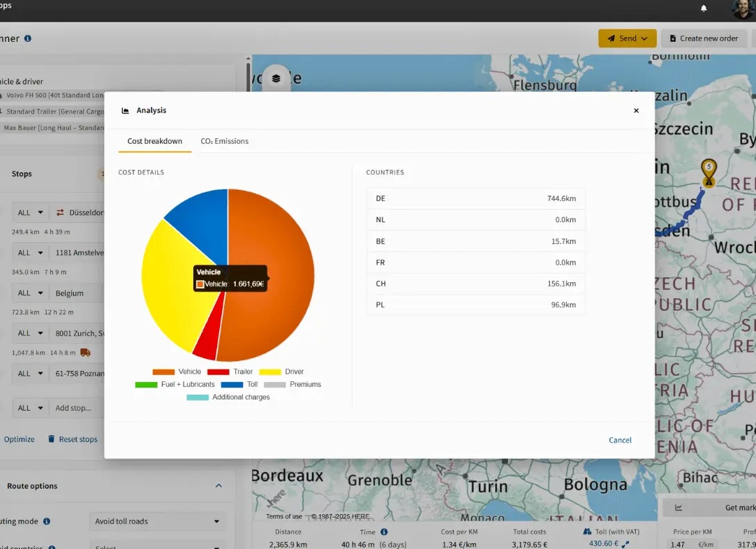Screen dimensions: 756x549
Task: Open the Avoid toll roads routing dropdown
Action: coord(158,521)
